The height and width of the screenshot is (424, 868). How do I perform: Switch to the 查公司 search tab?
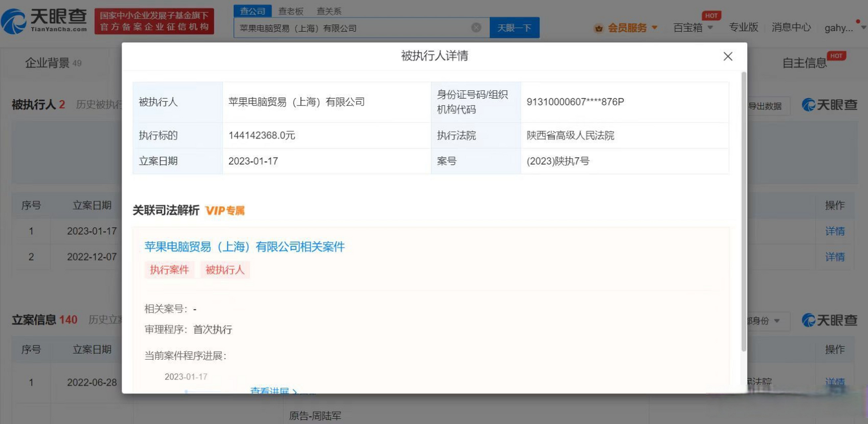253,11
